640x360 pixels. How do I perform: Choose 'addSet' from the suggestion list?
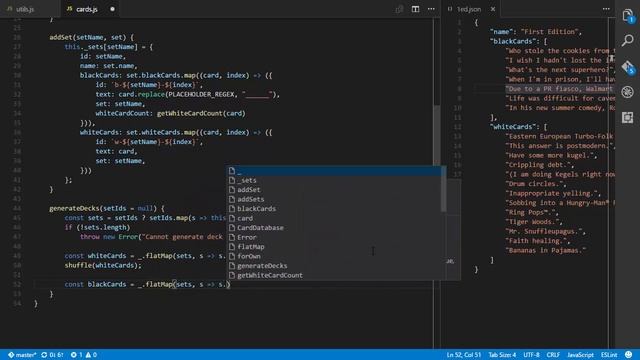pos(333,190)
